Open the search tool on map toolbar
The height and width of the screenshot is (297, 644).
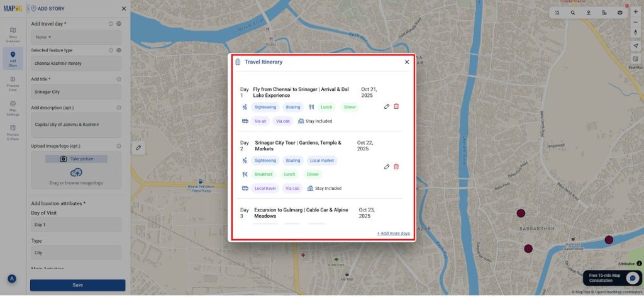[573, 13]
